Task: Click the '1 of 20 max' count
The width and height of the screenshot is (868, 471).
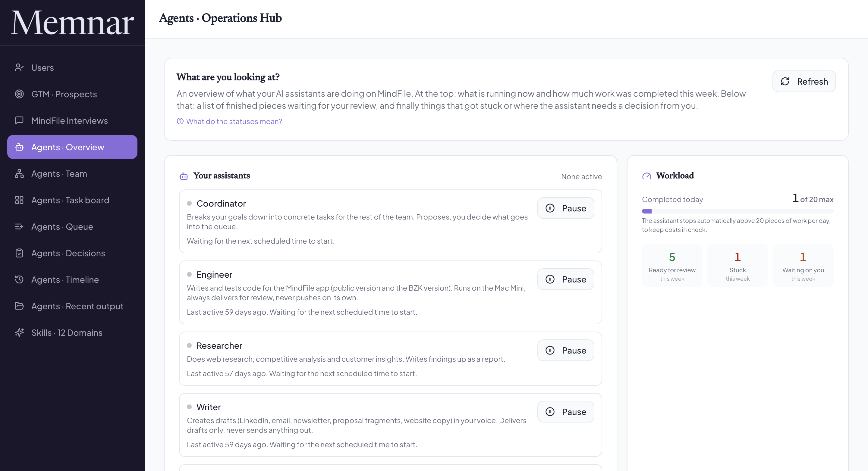Action: (x=813, y=199)
